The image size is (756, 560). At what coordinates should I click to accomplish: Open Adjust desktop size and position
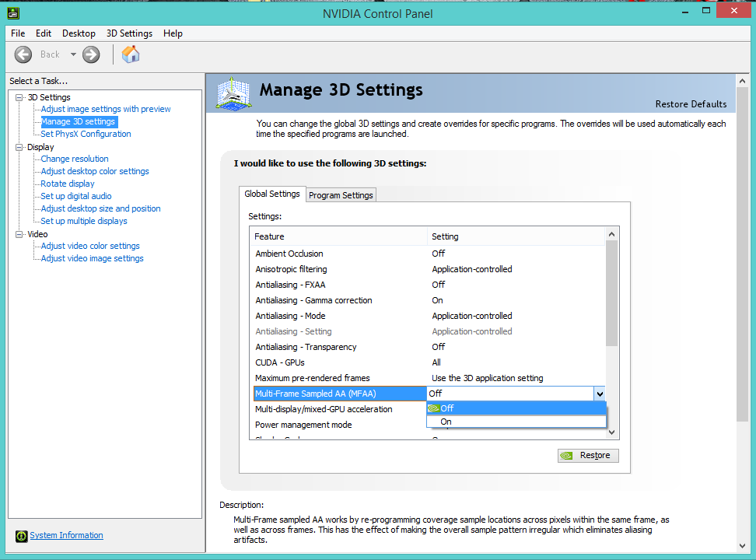click(101, 208)
